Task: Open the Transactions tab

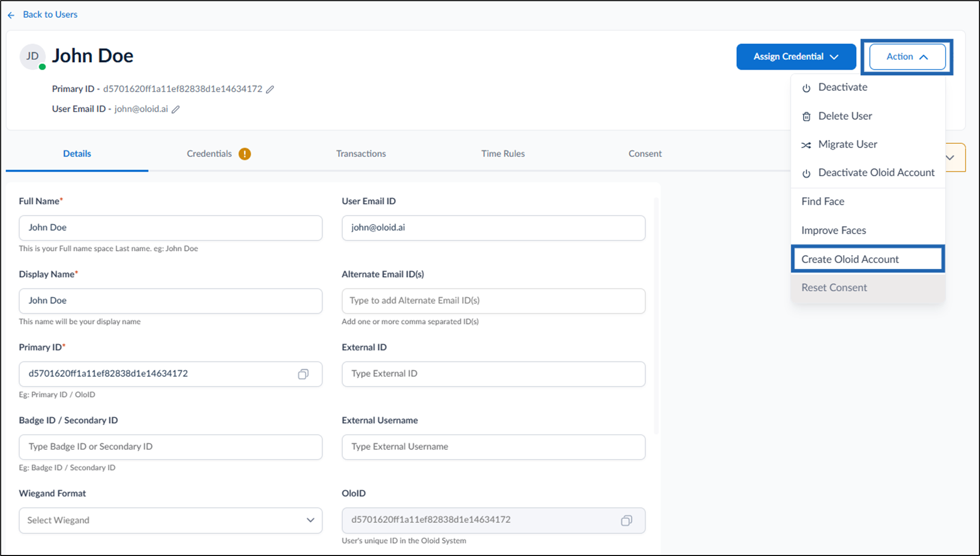Action: (x=361, y=154)
